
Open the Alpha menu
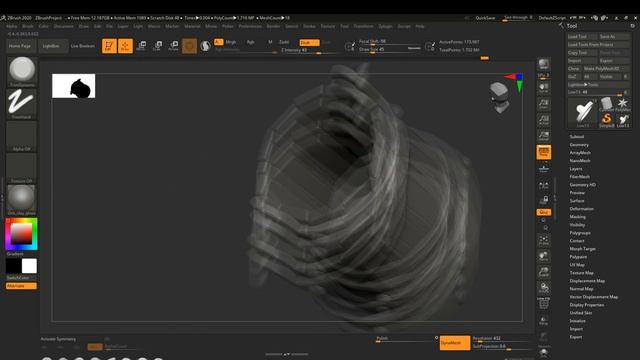[x=11, y=26]
